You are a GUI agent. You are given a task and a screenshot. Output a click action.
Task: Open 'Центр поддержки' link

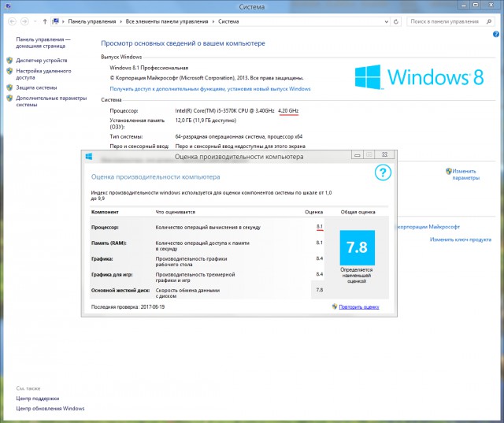click(x=38, y=399)
